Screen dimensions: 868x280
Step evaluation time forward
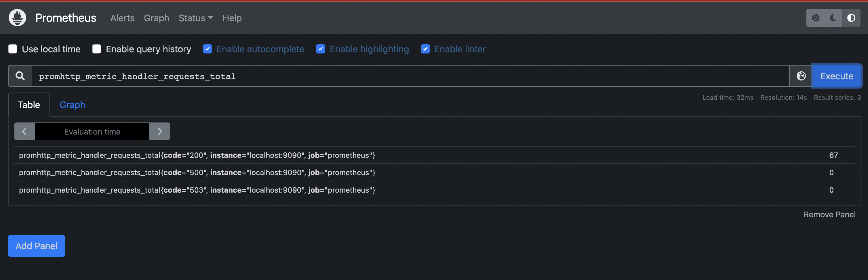point(160,132)
